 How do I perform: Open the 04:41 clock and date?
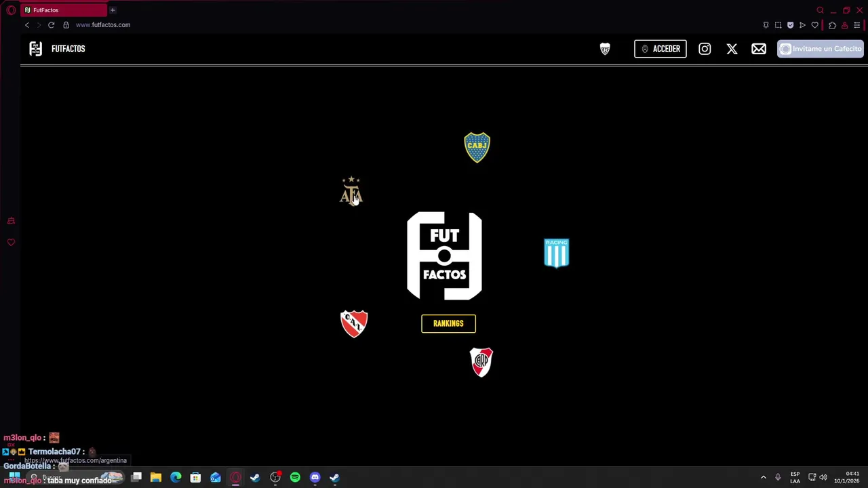(848, 478)
